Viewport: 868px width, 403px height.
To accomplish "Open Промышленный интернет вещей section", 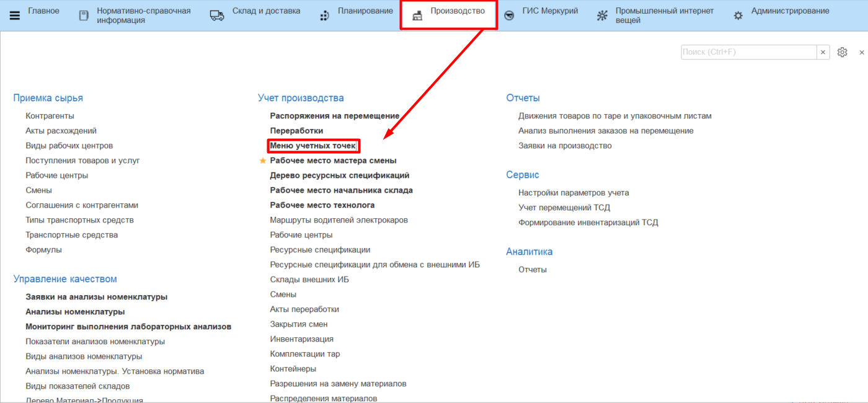I will 665,15.
